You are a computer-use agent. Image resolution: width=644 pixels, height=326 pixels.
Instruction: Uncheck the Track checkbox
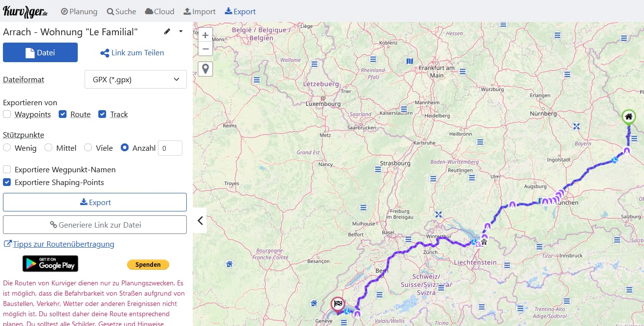coord(102,115)
